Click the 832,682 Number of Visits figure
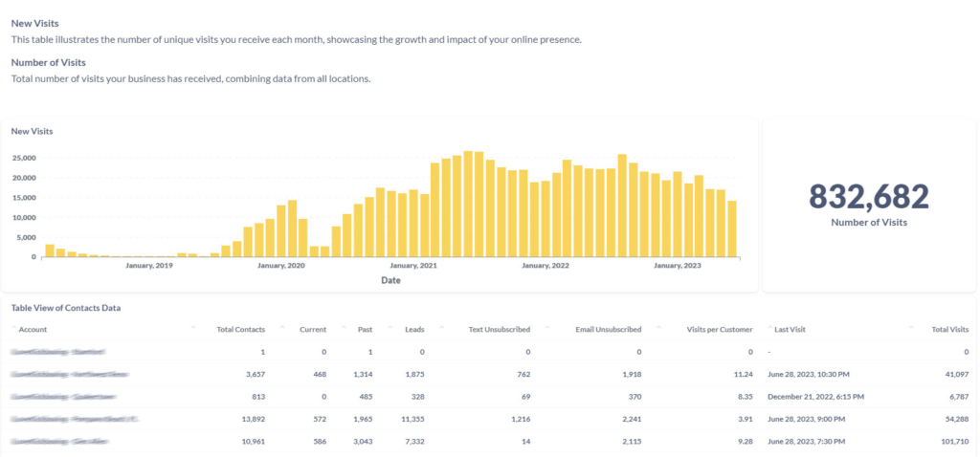The height and width of the screenshot is (457, 980). point(868,197)
